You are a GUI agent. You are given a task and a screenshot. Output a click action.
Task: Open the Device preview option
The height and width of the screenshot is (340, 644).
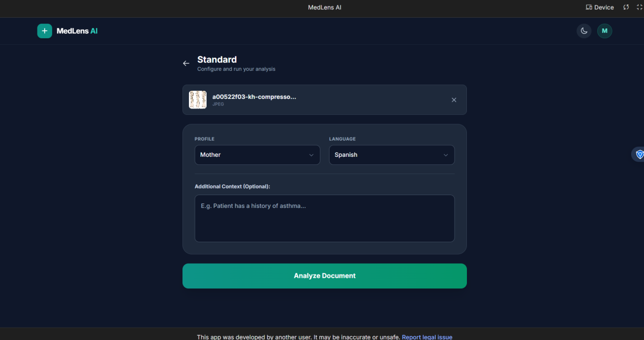(599, 8)
